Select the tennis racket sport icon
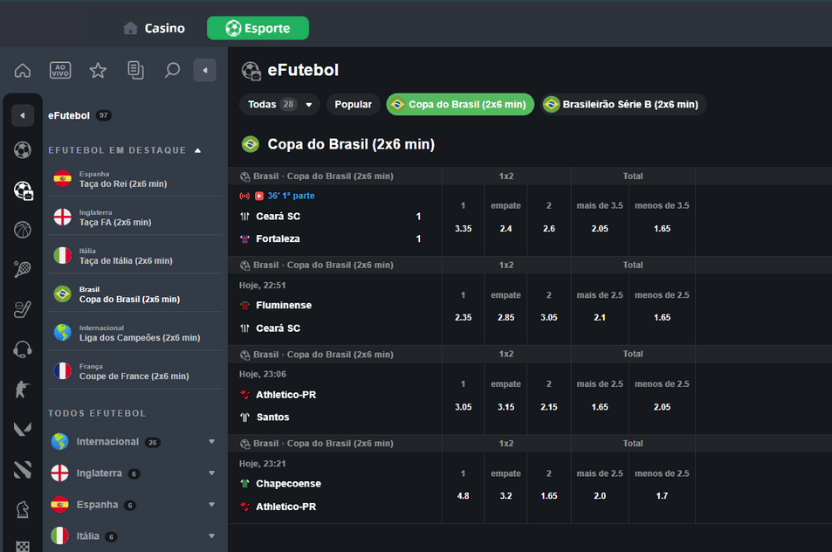The height and width of the screenshot is (552, 832). (22, 270)
